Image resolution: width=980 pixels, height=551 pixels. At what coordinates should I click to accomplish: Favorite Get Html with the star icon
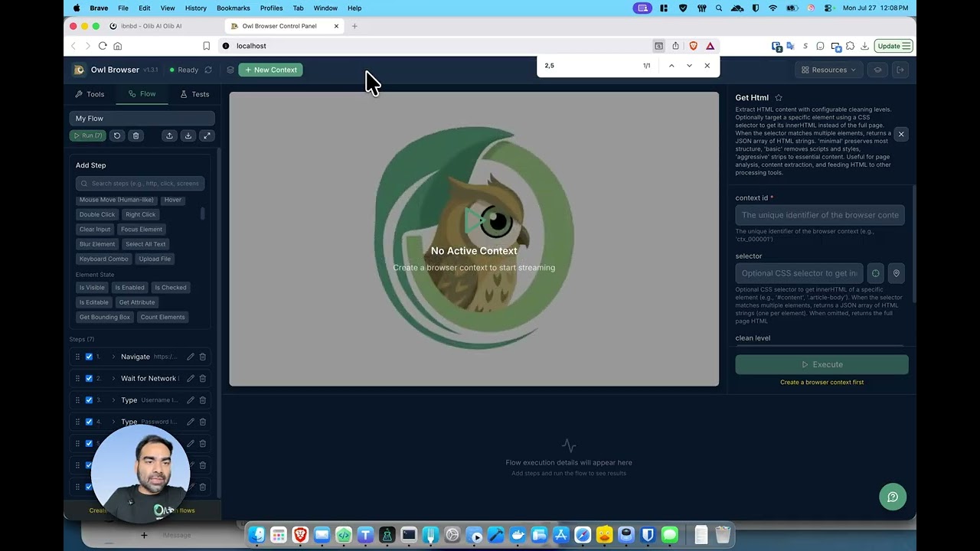[779, 97]
